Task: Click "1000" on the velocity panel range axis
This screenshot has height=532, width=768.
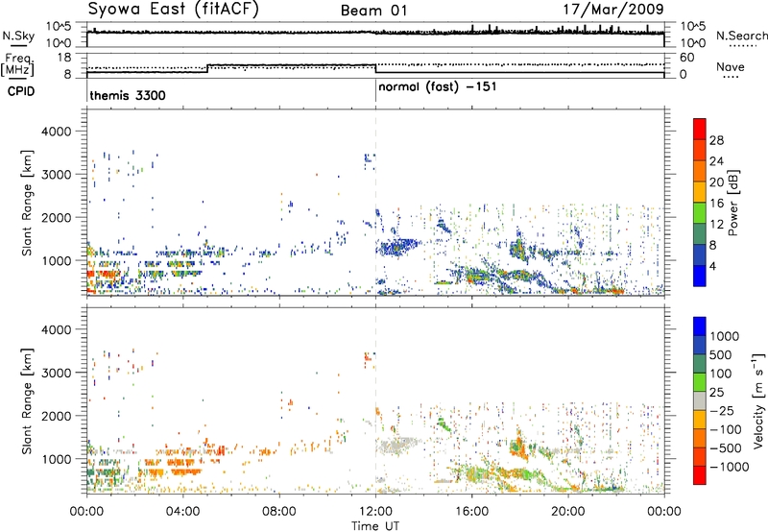Action: (56, 459)
